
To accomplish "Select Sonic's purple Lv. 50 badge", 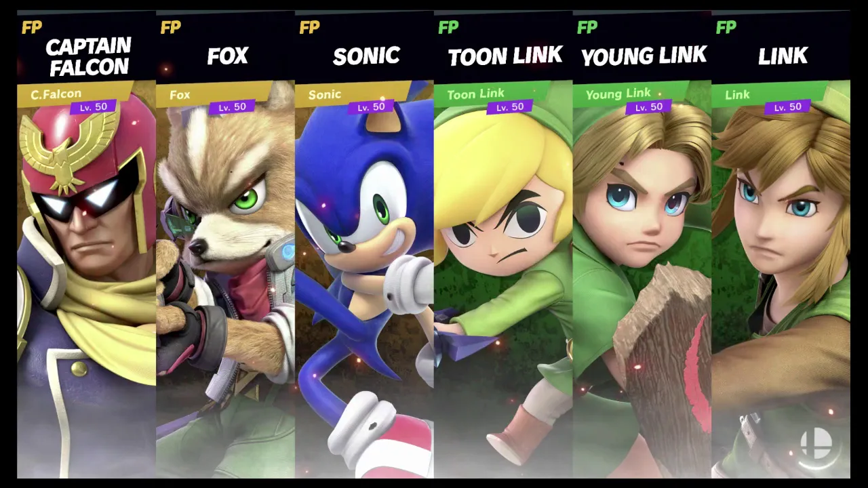I will pyautogui.click(x=371, y=107).
